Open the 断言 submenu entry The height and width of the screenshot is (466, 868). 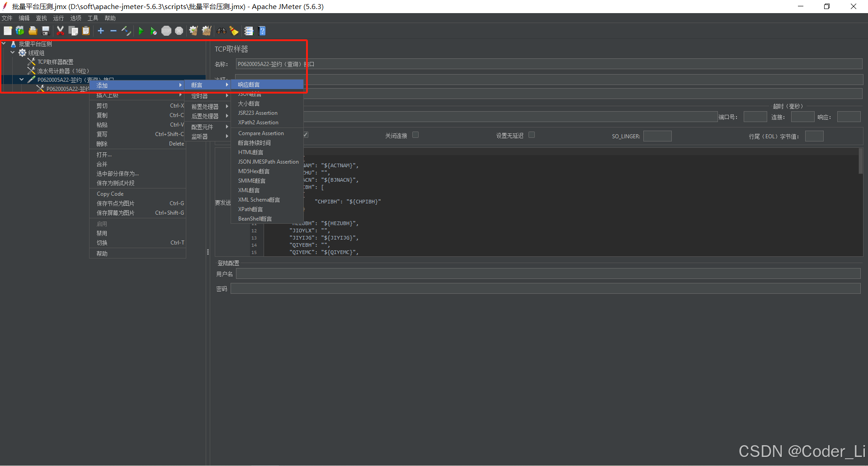click(x=208, y=85)
